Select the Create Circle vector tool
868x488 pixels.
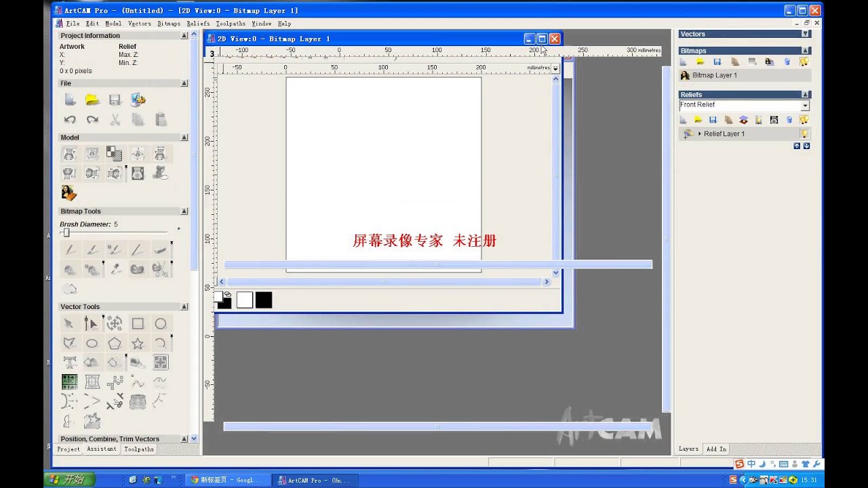(x=160, y=323)
